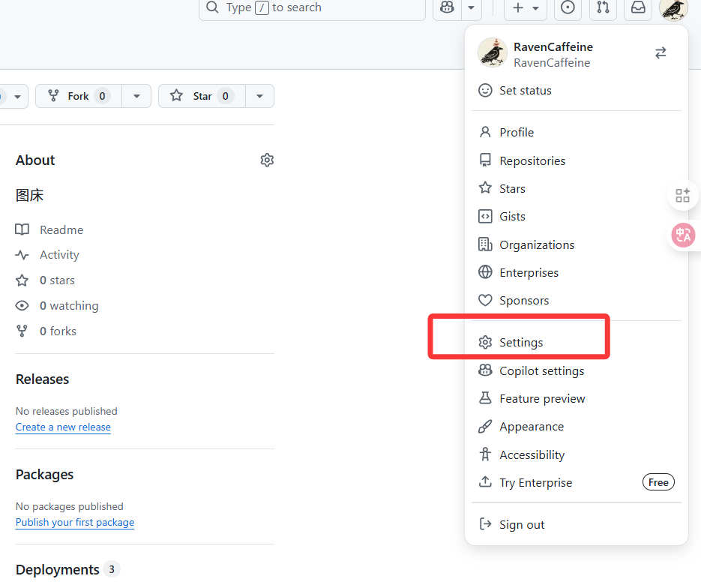The width and height of the screenshot is (701, 588).
Task: Star the repository
Action: tap(202, 96)
